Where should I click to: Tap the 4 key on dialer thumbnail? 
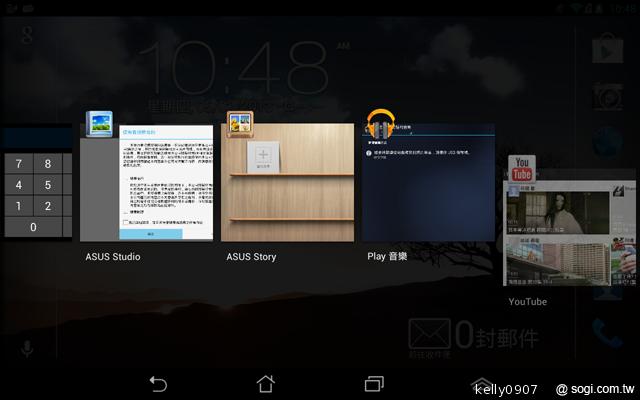click(18, 185)
